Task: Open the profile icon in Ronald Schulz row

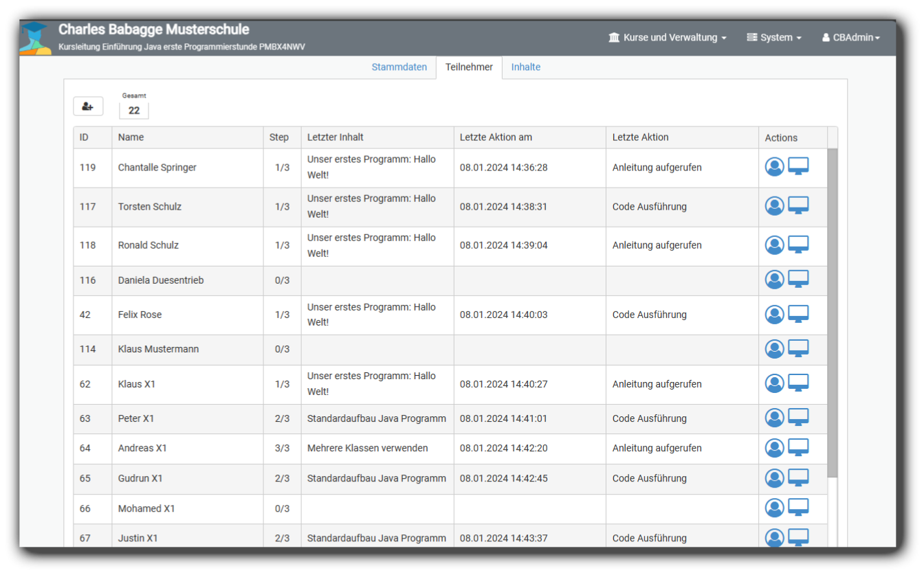Action: [774, 245]
